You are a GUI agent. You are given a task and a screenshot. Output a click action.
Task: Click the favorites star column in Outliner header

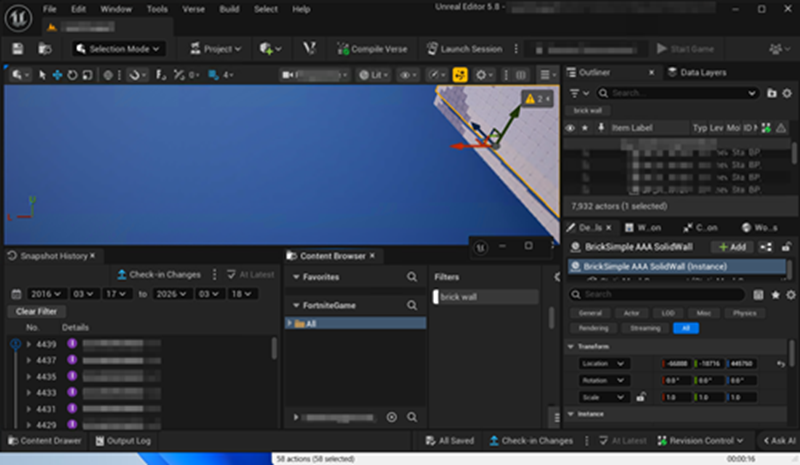[585, 128]
